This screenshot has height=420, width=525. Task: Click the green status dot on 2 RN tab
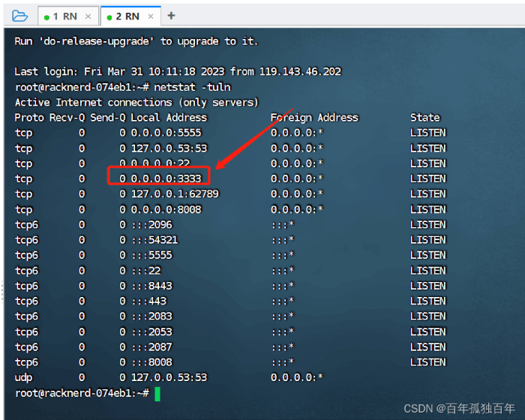(109, 17)
